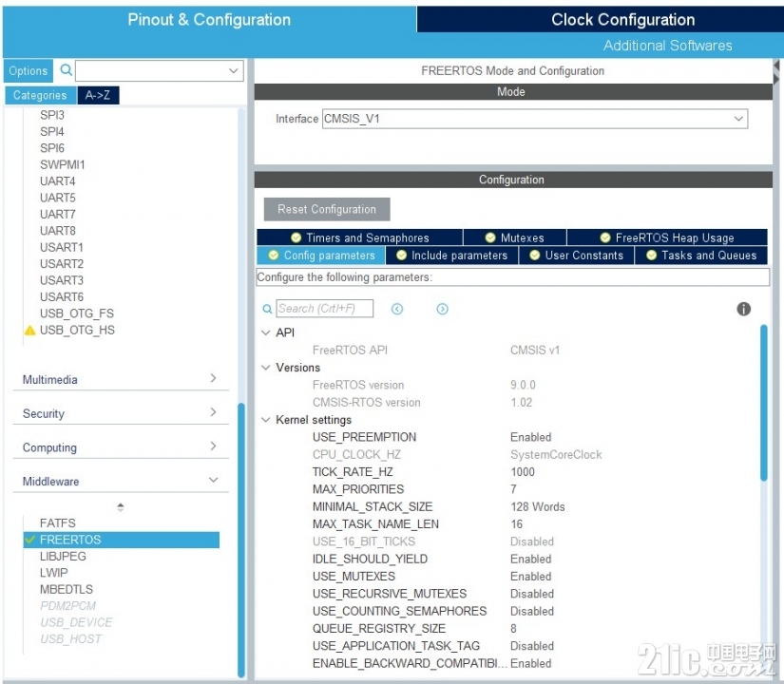Screen dimensions: 784x684
Task: Click the IDLE_SHOULD_YIELD Enabled value
Action: click(531, 559)
